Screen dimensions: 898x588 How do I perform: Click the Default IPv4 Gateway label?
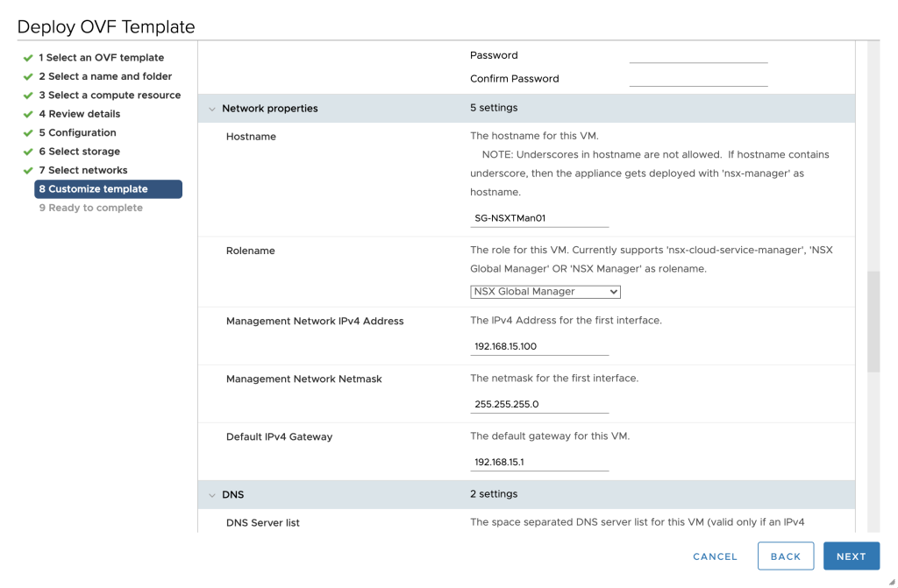[x=280, y=437]
